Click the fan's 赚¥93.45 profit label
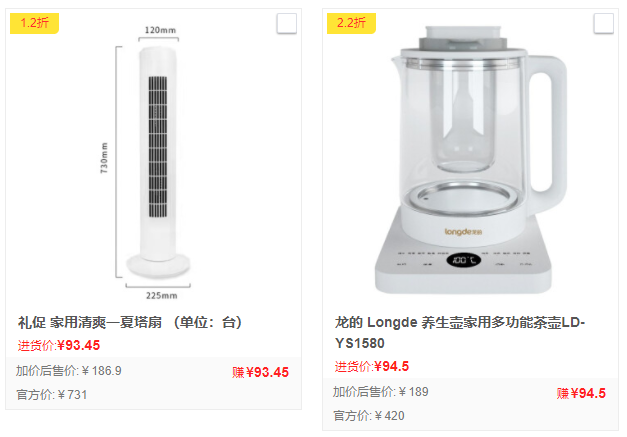The image size is (627, 437). 260,372
